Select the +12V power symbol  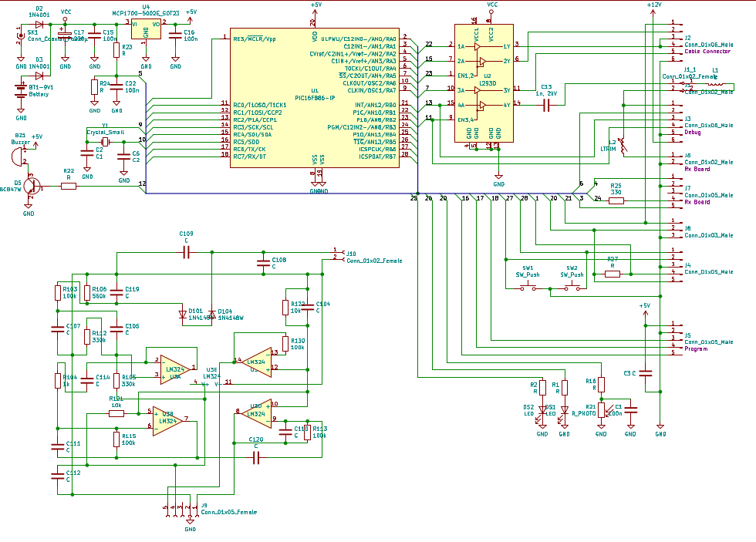tap(653, 11)
